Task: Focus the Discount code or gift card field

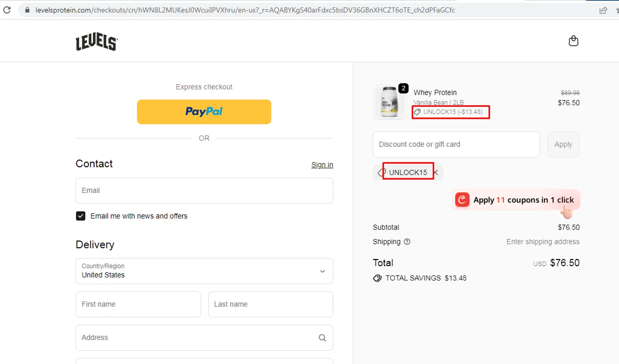Action: coord(456,144)
